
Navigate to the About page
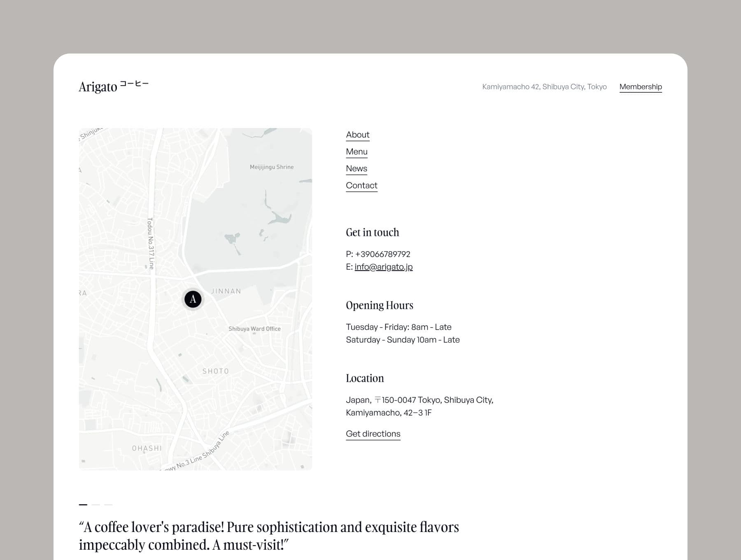pyautogui.click(x=357, y=135)
